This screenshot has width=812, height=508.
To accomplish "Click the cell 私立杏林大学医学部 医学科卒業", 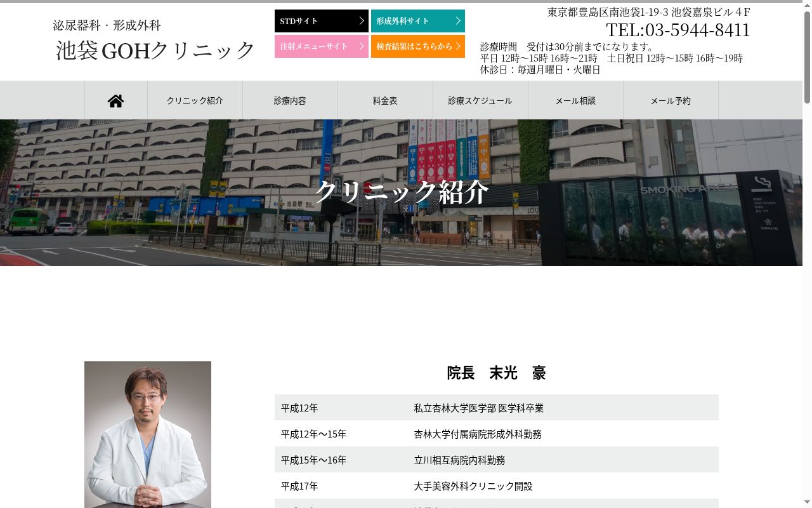I will pos(479,408).
